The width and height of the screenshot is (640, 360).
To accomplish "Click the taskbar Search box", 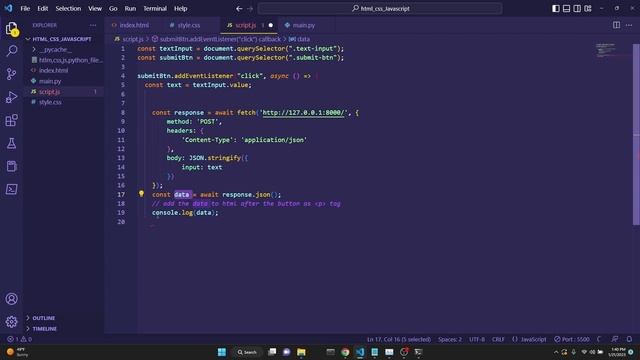I will (247, 352).
